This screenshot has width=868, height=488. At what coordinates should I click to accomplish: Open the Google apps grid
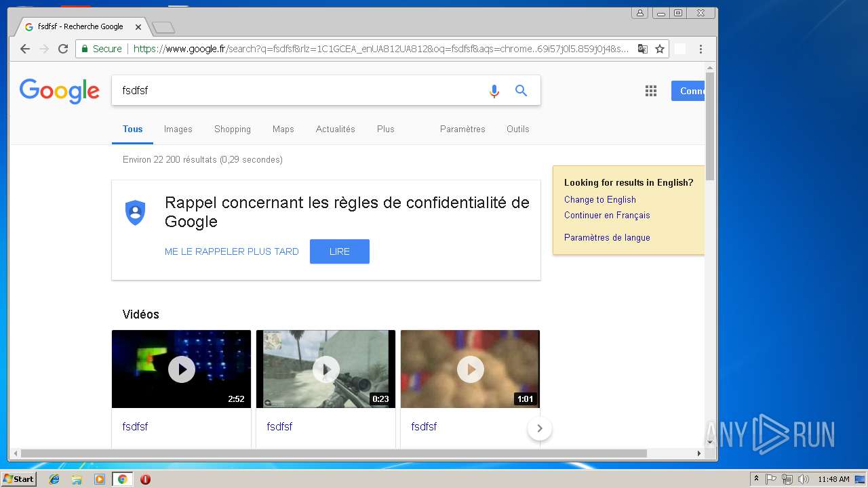pyautogui.click(x=651, y=91)
